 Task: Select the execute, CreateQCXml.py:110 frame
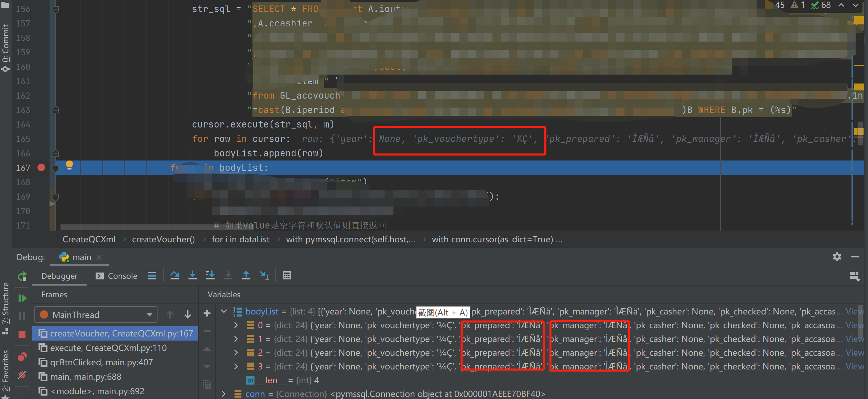pos(108,348)
